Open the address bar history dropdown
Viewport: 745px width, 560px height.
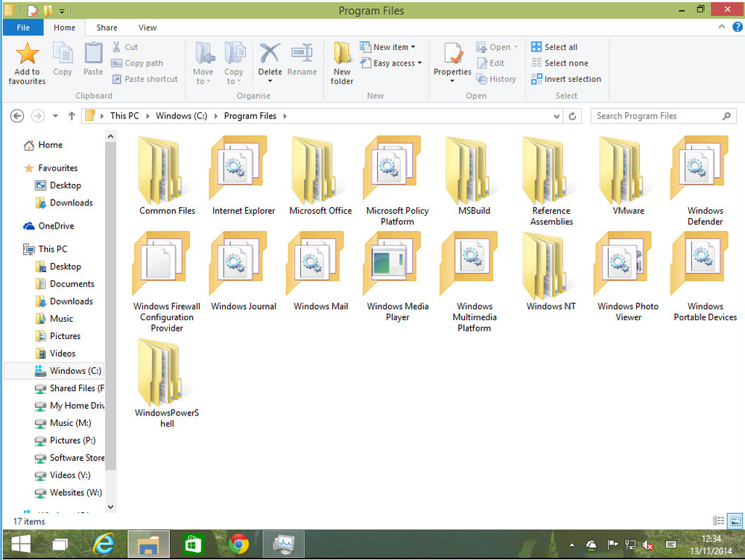[557, 116]
